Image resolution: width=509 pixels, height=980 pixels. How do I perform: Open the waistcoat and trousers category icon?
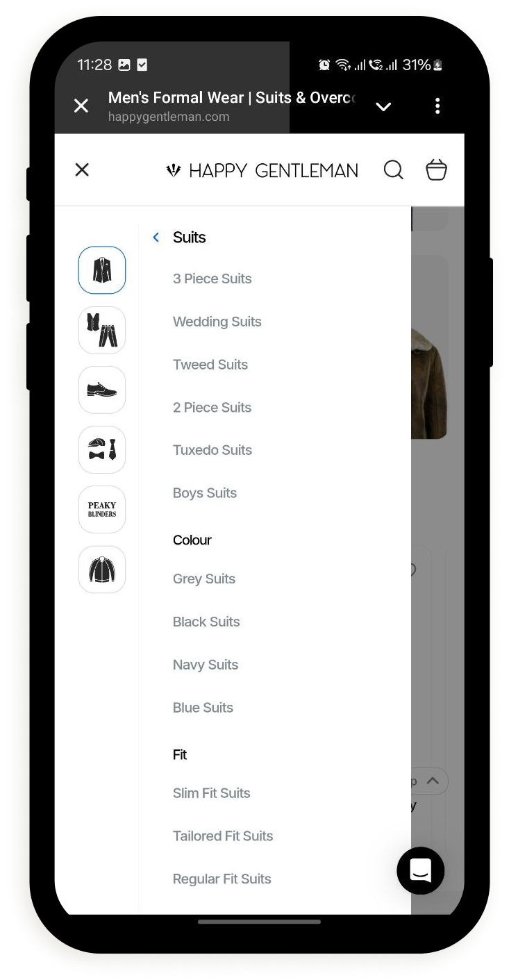click(x=102, y=330)
